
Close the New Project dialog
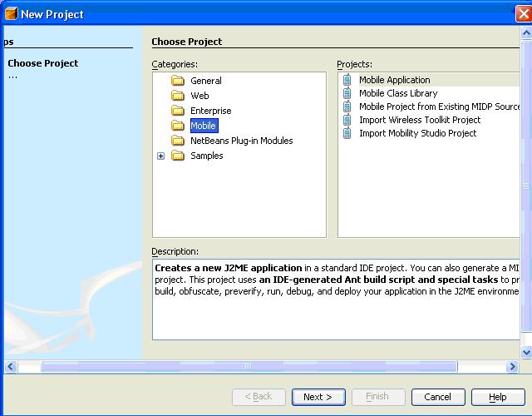click(524, 14)
